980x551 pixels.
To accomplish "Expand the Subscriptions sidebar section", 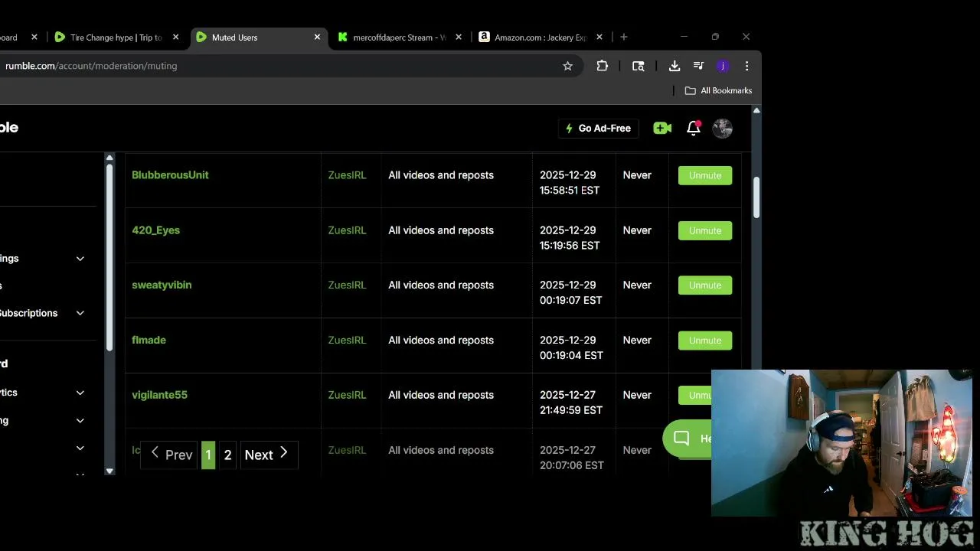I will point(80,313).
